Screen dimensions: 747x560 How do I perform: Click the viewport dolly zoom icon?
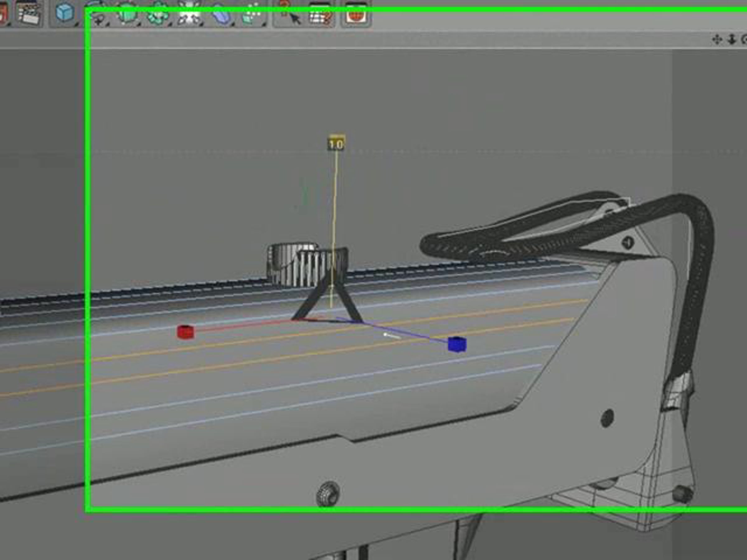(x=731, y=40)
